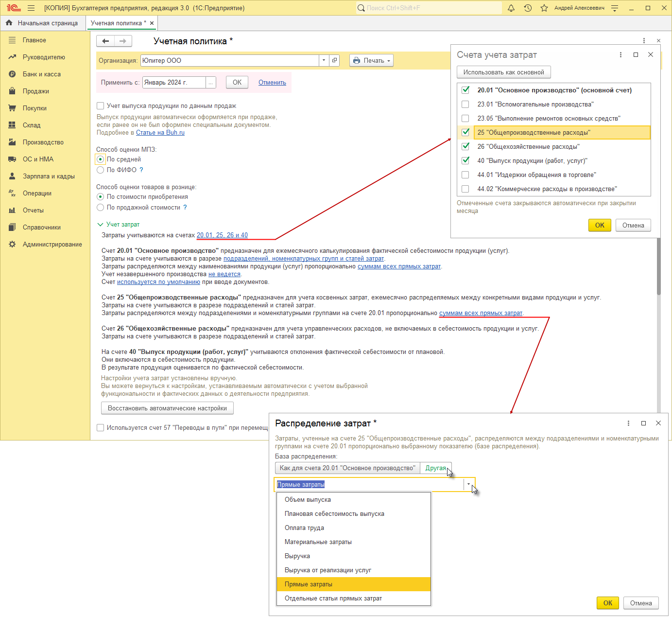
Task: Uncheck account 26 Общехозяйственные расходы
Action: click(465, 146)
